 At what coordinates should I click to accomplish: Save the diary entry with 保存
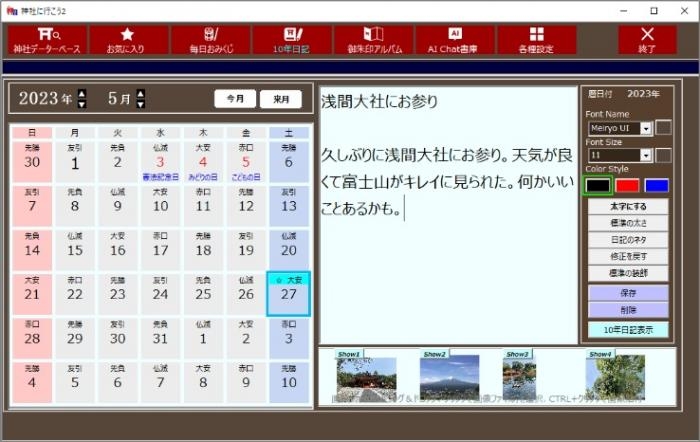tap(627, 294)
